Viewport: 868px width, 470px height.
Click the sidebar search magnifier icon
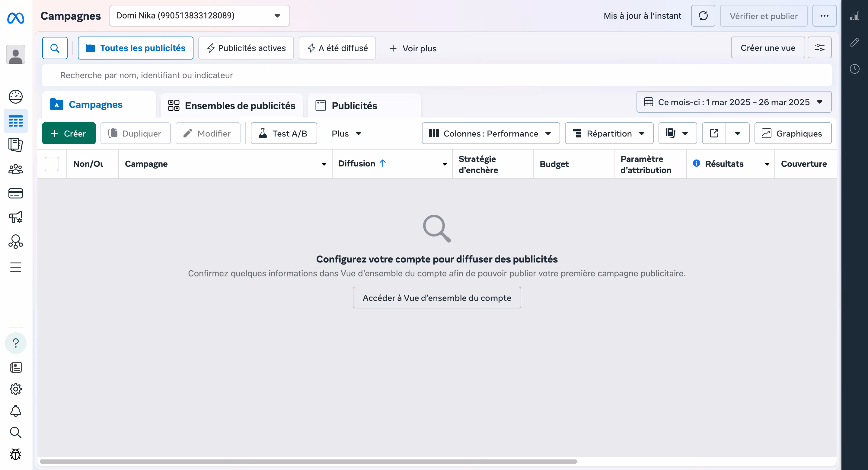pos(15,432)
